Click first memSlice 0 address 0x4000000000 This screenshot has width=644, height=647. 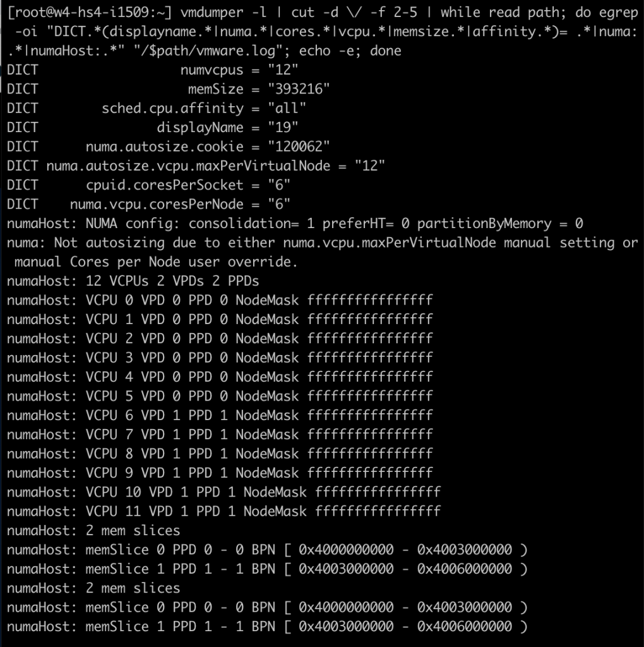(x=347, y=550)
